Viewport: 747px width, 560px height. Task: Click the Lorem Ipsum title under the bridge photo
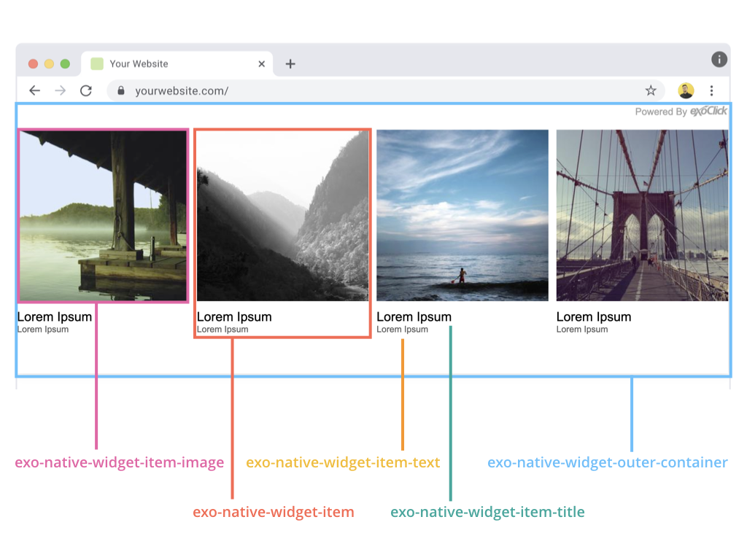(x=593, y=316)
